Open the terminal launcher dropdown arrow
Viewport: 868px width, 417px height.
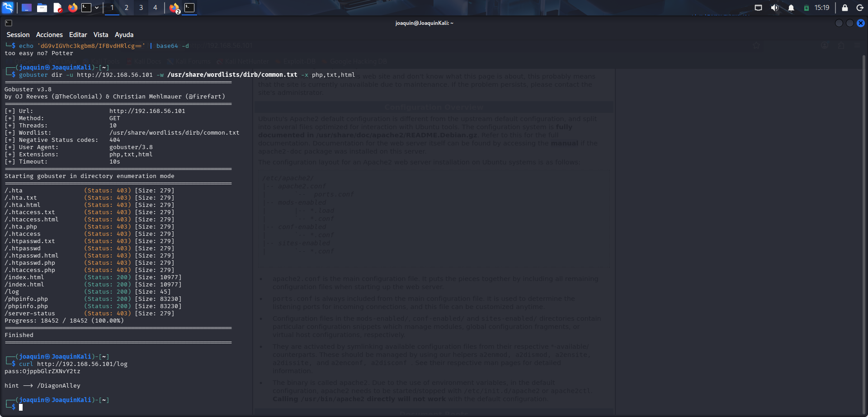click(96, 8)
